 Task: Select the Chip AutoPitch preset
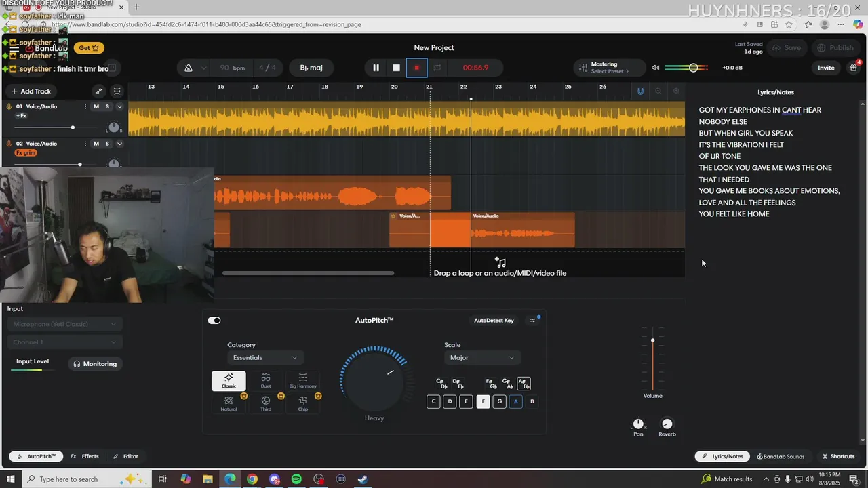pos(303,404)
